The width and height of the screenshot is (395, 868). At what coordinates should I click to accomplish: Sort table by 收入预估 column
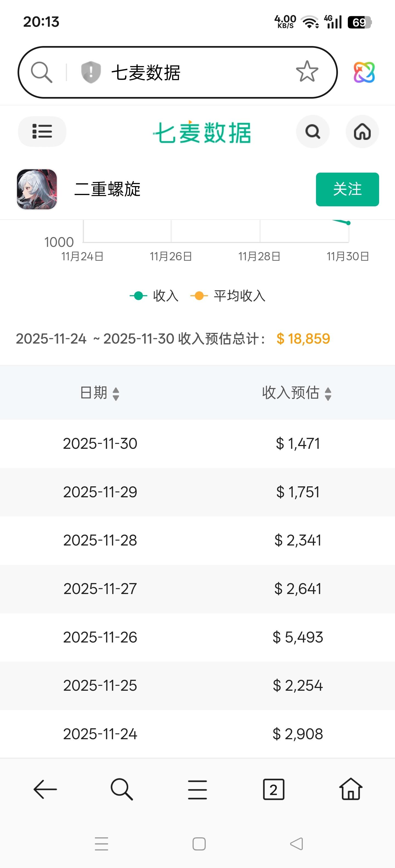[297, 393]
